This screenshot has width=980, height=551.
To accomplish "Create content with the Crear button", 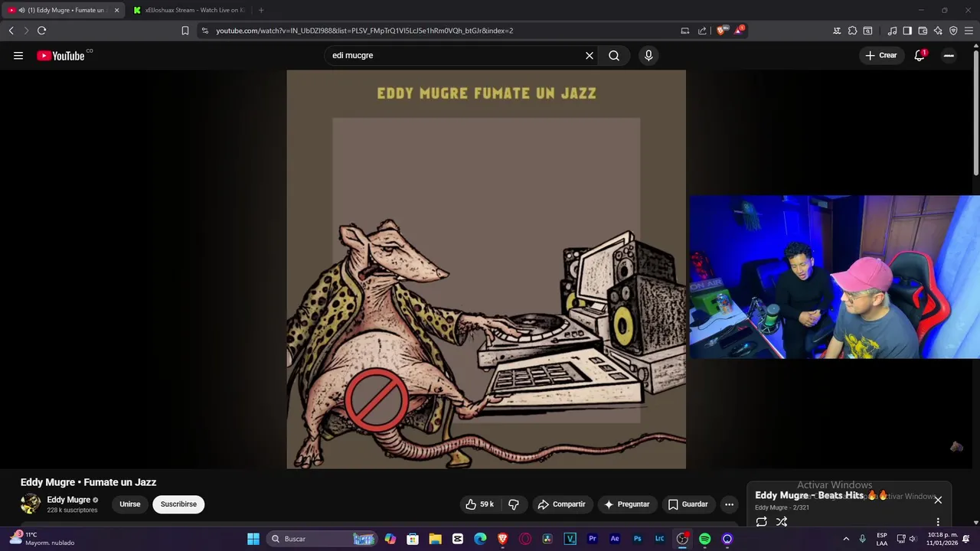I will click(x=880, y=55).
